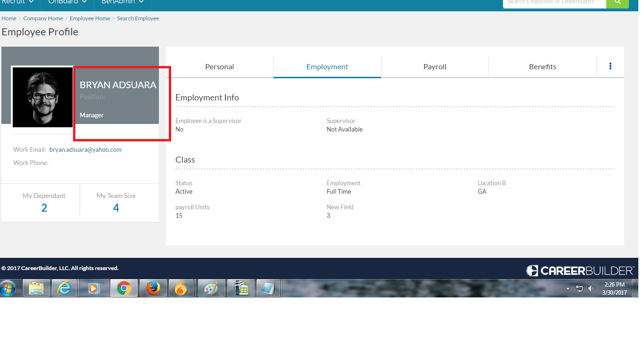The width and height of the screenshot is (644, 362).
Task: Go to Company Home breadcrumb link
Action: (x=43, y=18)
